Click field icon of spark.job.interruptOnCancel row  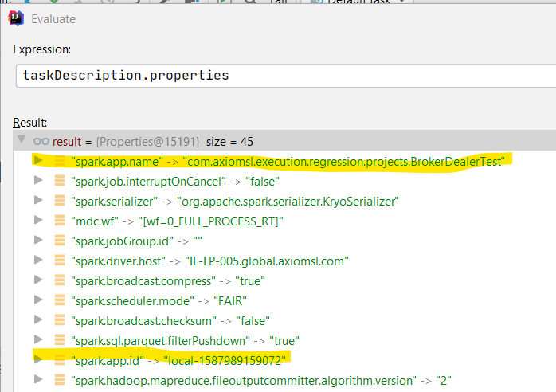click(60, 181)
